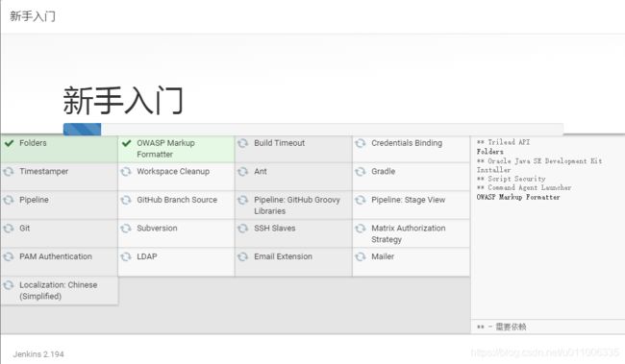This screenshot has width=625, height=364.
Task: Click the pending icon for PAM Authentication
Action: pyautogui.click(x=9, y=256)
